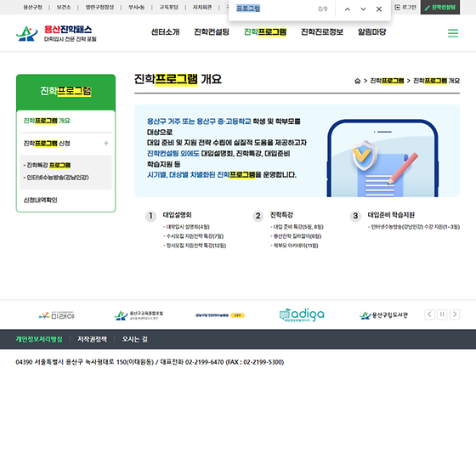
Task: Click breadcrumb link 진학프로그램
Action: coord(387,81)
